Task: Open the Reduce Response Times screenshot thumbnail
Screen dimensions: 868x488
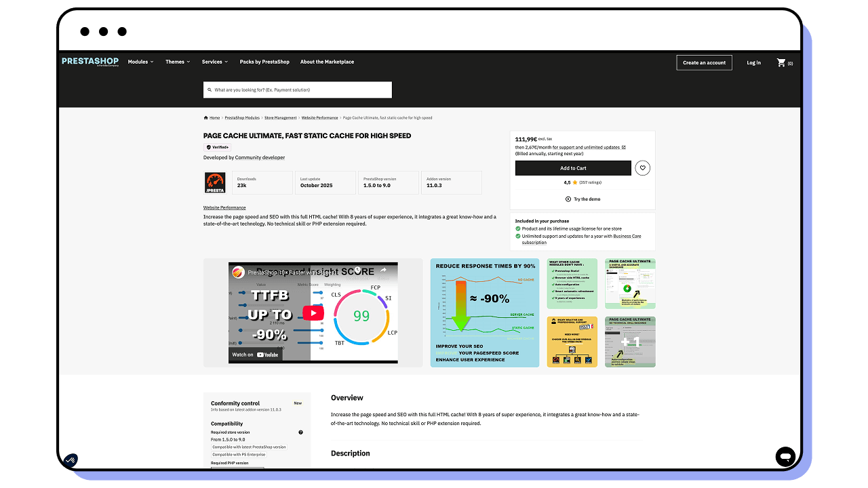Action: pyautogui.click(x=485, y=312)
